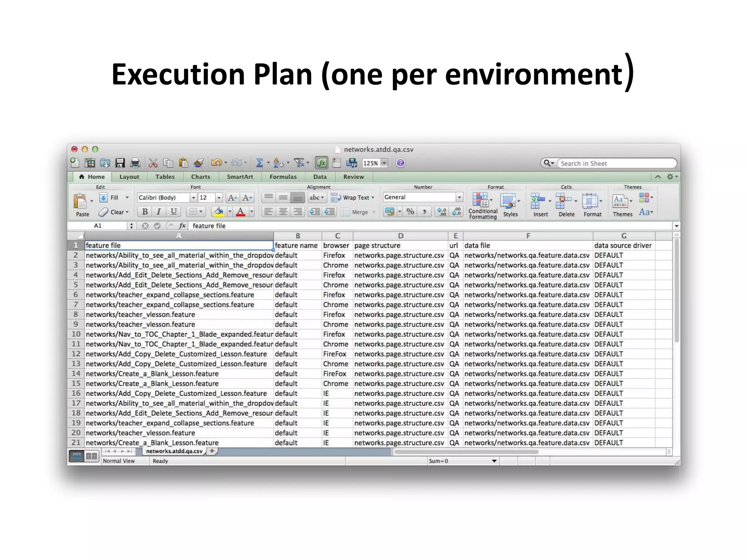
Task: Open the Layout ribbon tab
Action: coord(129,177)
